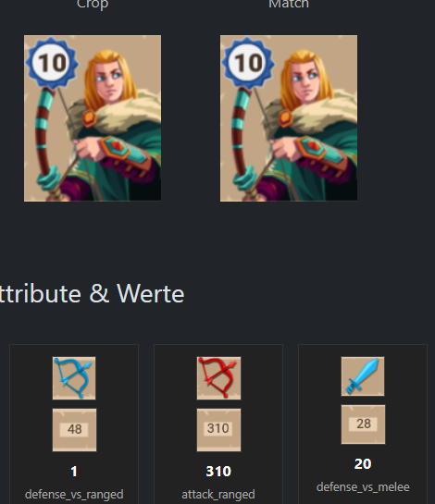Click the Match column header
Viewport: 435px width, 504px height.
(x=289, y=5)
